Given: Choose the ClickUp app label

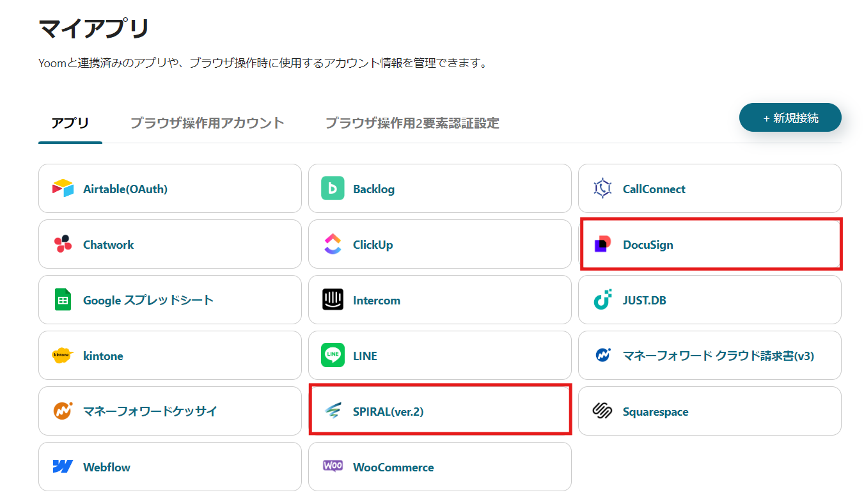Looking at the screenshot, I should point(373,245).
